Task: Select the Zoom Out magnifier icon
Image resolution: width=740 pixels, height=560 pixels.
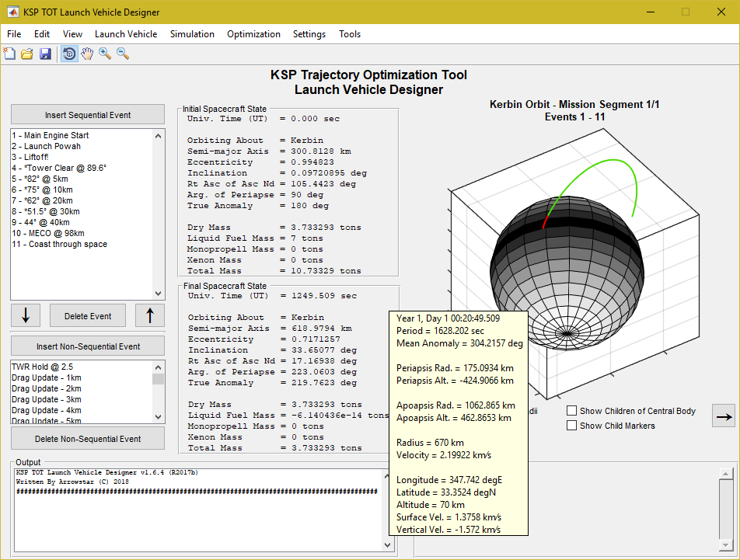Action: (123, 54)
